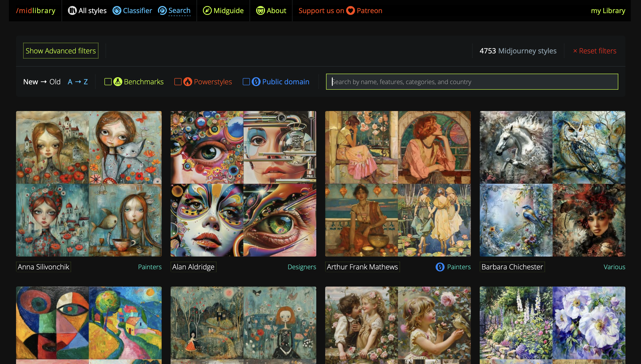Click the Search nav icon
This screenshot has height=364, width=641.
pyautogui.click(x=162, y=10)
